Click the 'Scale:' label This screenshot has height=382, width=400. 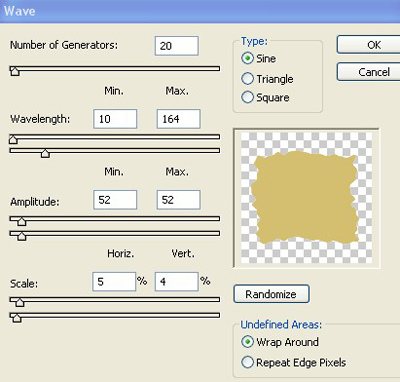pos(24,283)
